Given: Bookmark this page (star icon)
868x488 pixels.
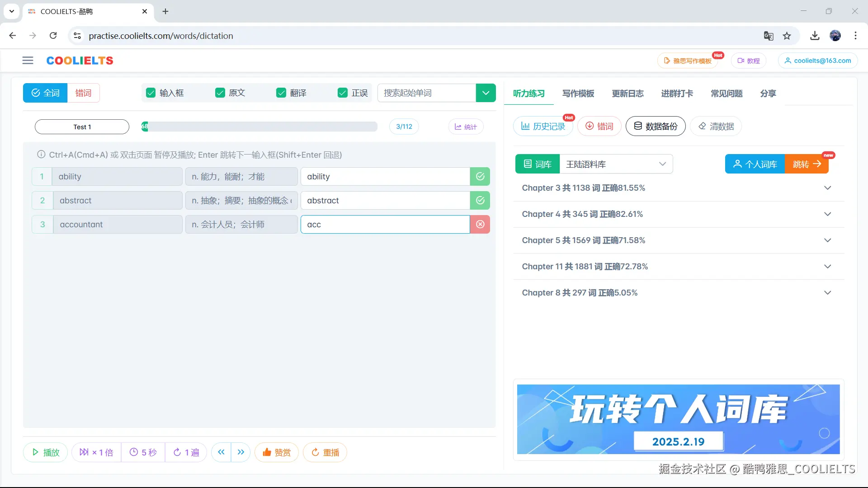Looking at the screenshot, I should 787,36.
